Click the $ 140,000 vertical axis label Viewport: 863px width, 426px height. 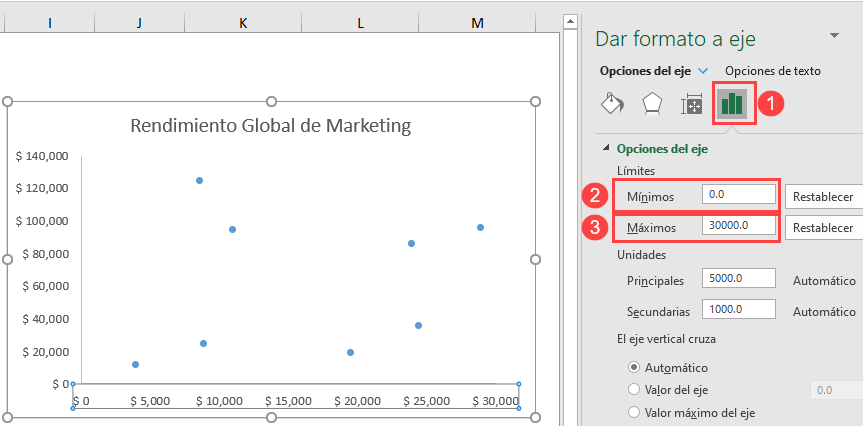[42, 156]
